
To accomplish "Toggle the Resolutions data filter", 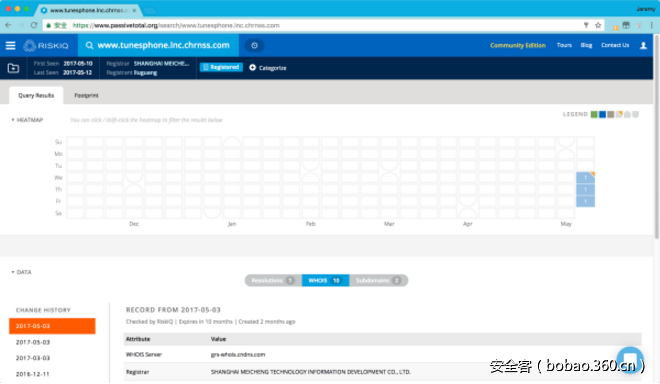I will (x=273, y=280).
